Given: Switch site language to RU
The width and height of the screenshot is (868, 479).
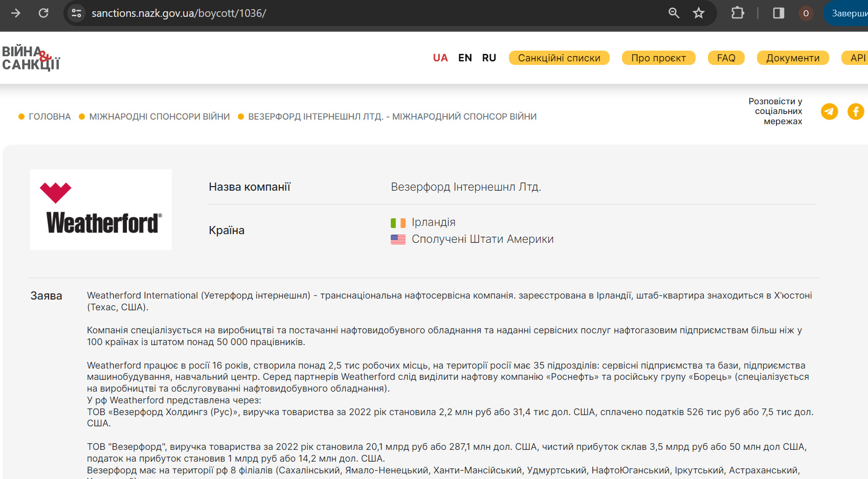Looking at the screenshot, I should pos(489,58).
